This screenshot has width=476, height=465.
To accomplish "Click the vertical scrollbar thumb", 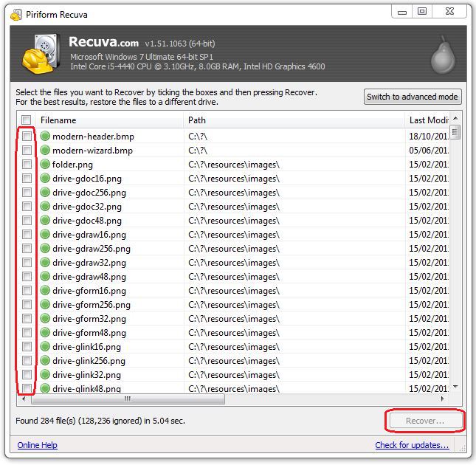I will [455, 132].
